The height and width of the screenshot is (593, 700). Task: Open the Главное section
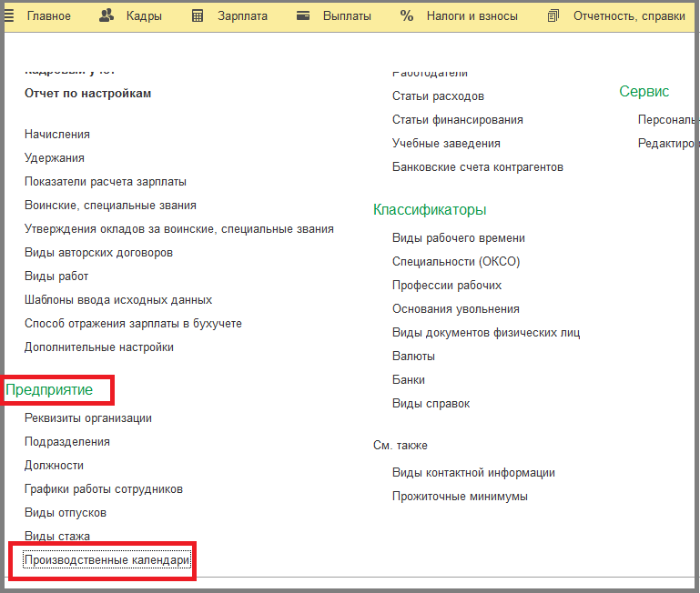coord(48,16)
